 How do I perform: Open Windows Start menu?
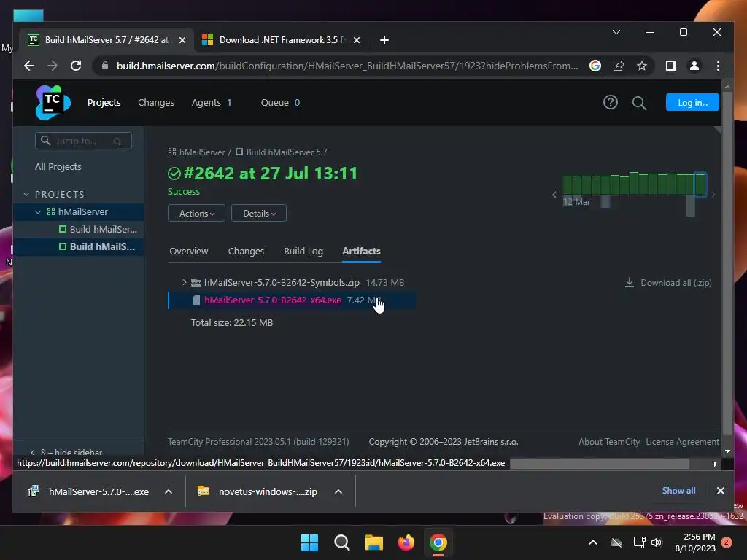[309, 542]
